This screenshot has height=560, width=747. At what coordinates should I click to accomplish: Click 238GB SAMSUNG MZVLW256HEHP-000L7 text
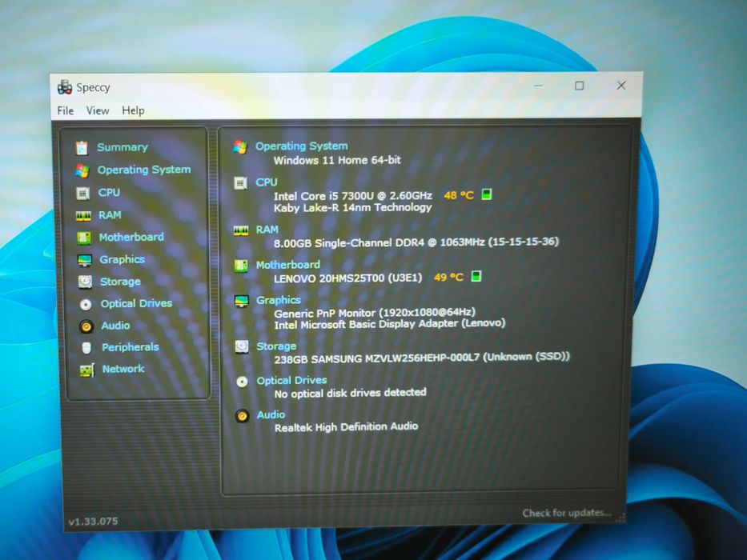click(422, 358)
